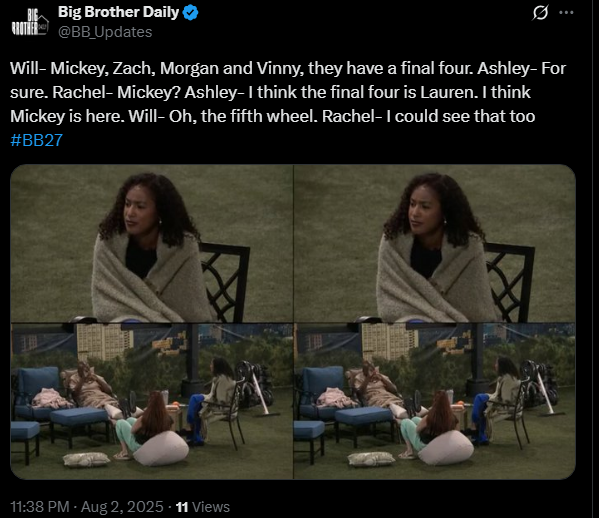Click the 11 Views count
The height and width of the screenshot is (518, 599).
[202, 507]
